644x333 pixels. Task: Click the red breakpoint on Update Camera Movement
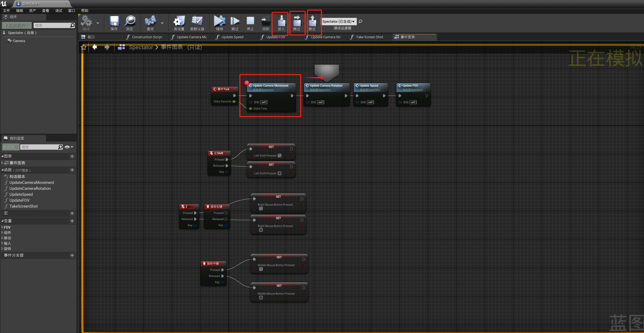[x=246, y=83]
